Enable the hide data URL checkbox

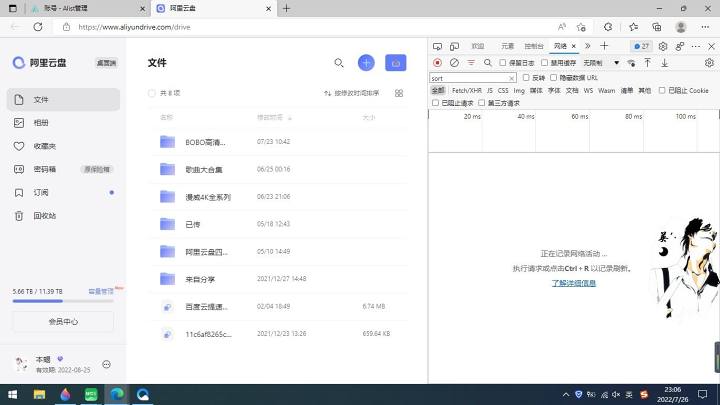[x=554, y=78]
